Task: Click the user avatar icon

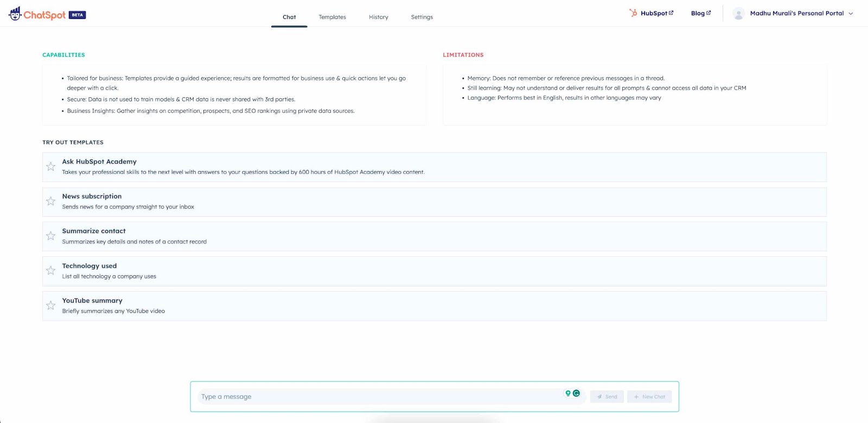Action: pos(738,14)
